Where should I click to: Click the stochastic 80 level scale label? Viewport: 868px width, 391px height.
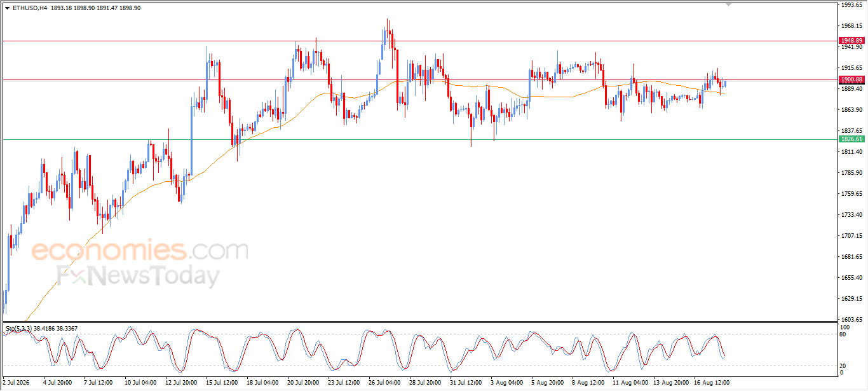point(843,334)
